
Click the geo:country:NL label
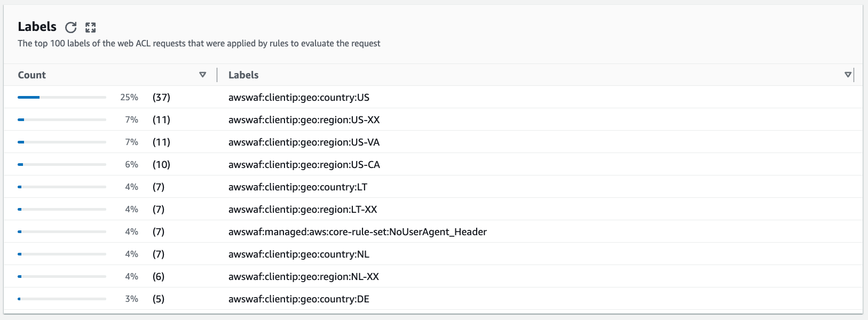coord(298,254)
